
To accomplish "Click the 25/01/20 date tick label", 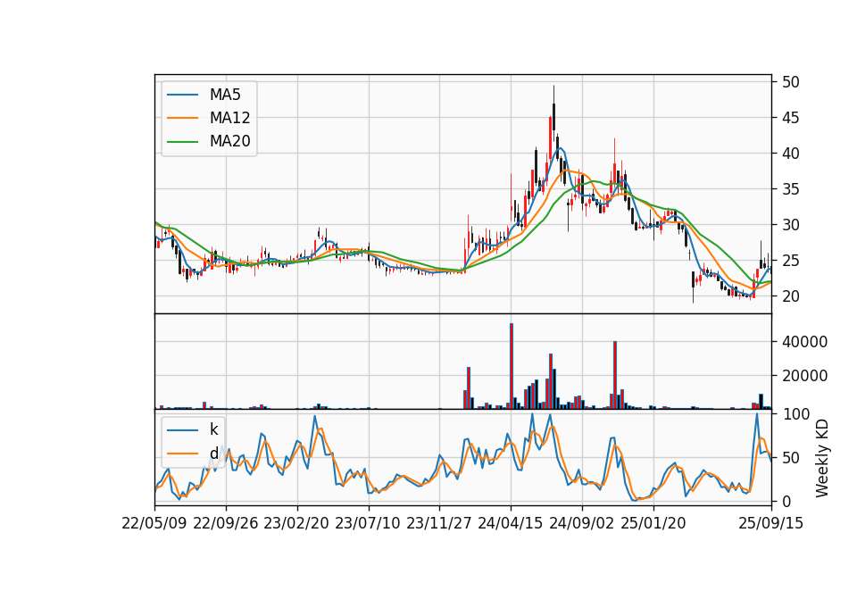I will [x=653, y=523].
